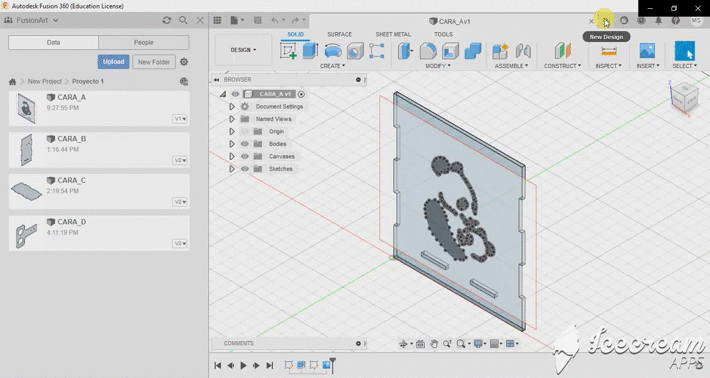This screenshot has width=710, height=378.
Task: Switch to the Data tab
Action: (53, 43)
